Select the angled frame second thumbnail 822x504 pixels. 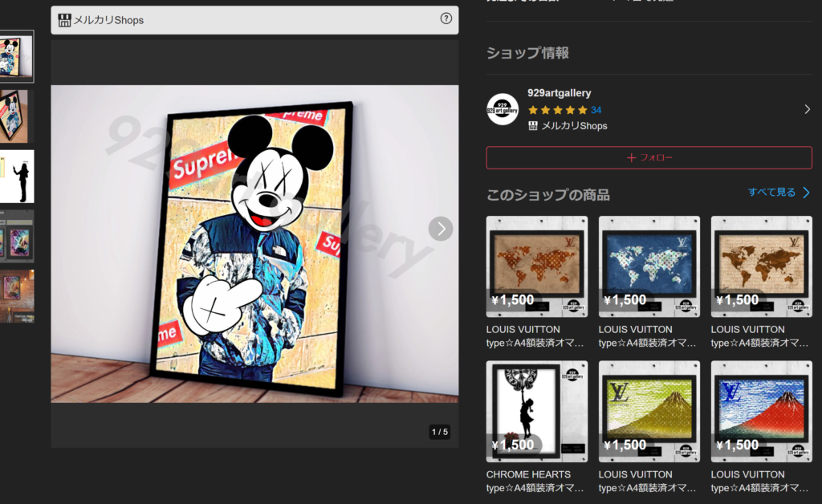pyautogui.click(x=16, y=116)
